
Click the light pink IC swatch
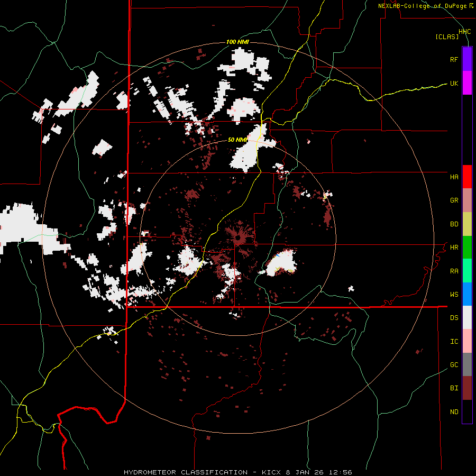coord(467,341)
